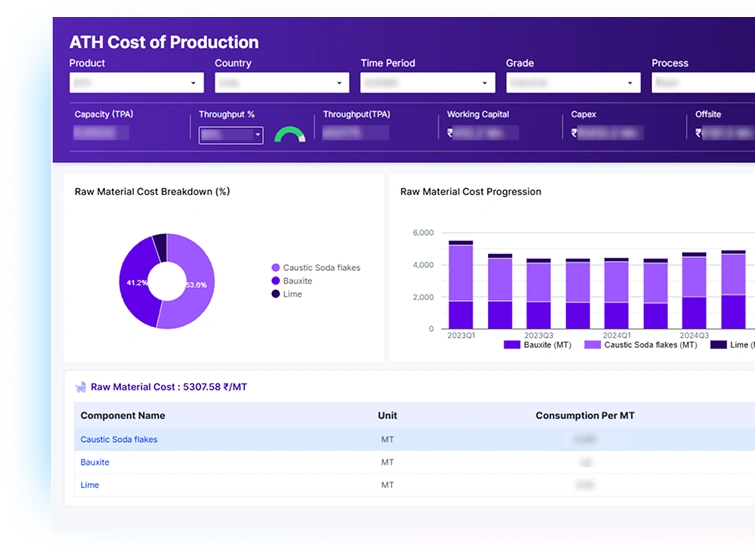The height and width of the screenshot is (554, 755).
Task: Click the rupee symbol under Capex
Action: tap(574, 133)
